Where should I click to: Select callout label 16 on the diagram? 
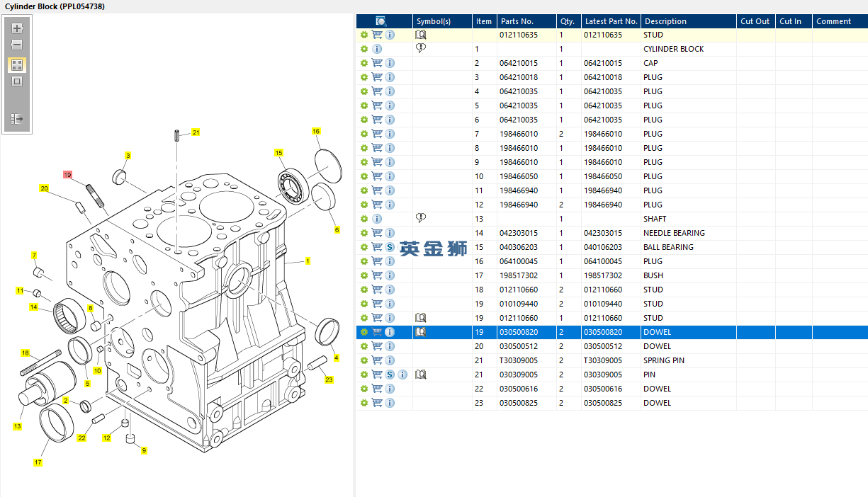coord(316,131)
